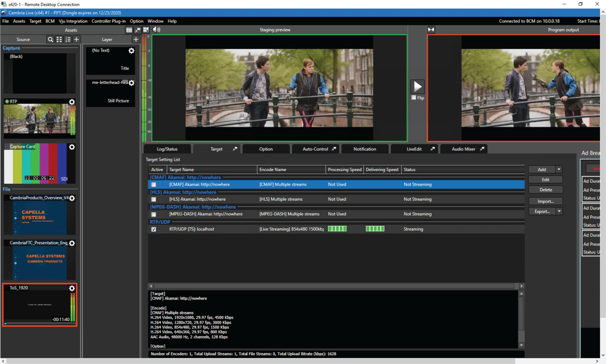Image resolution: width=606 pixels, height=364 pixels.
Task: Open the Window menu
Action: click(155, 21)
